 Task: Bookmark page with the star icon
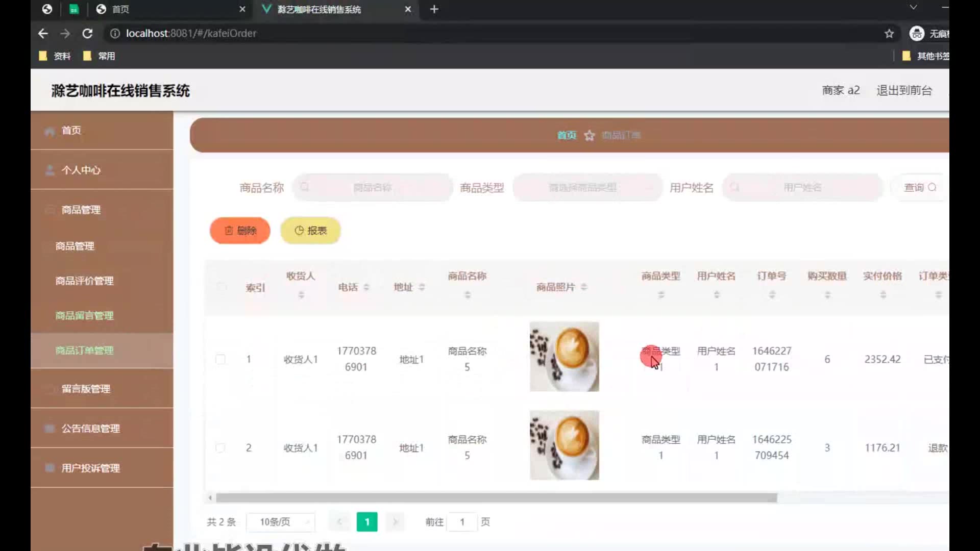pos(889,34)
